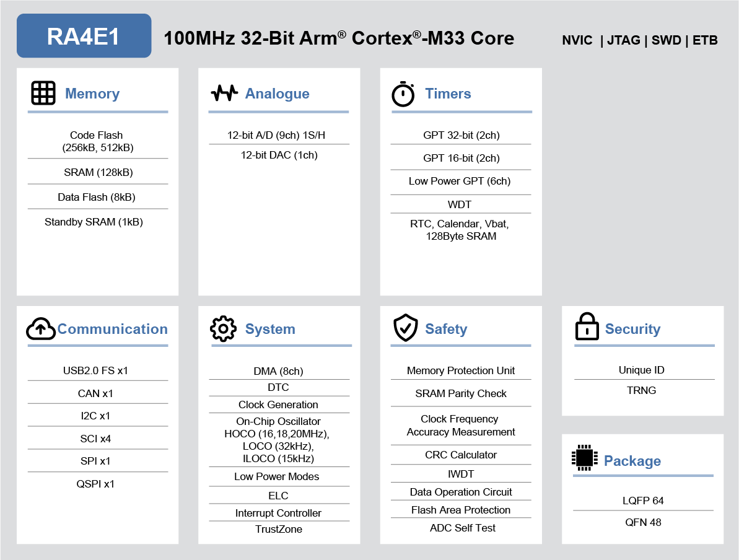739x560 pixels.
Task: Click the LQFP 64 package entry
Action: point(642,500)
